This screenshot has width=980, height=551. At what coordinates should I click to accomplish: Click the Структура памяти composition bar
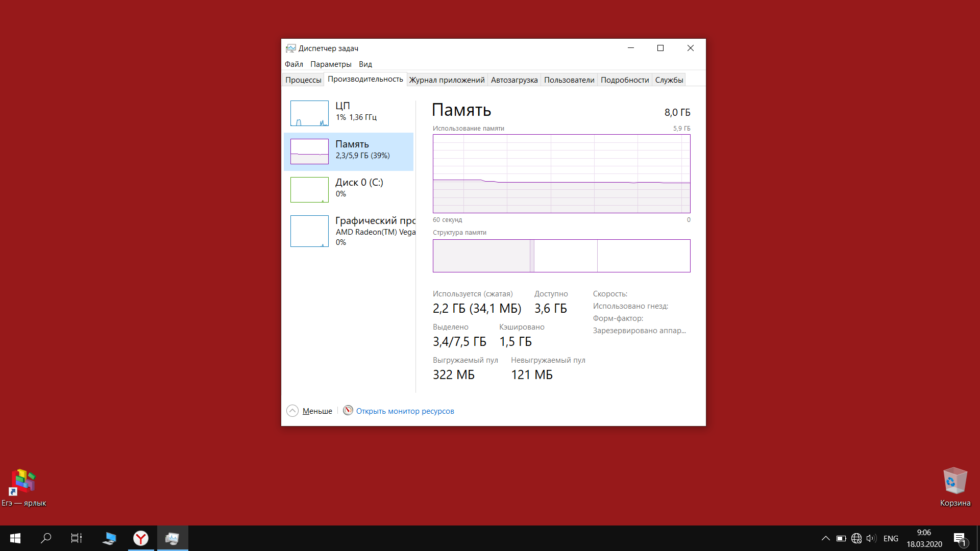pos(561,256)
